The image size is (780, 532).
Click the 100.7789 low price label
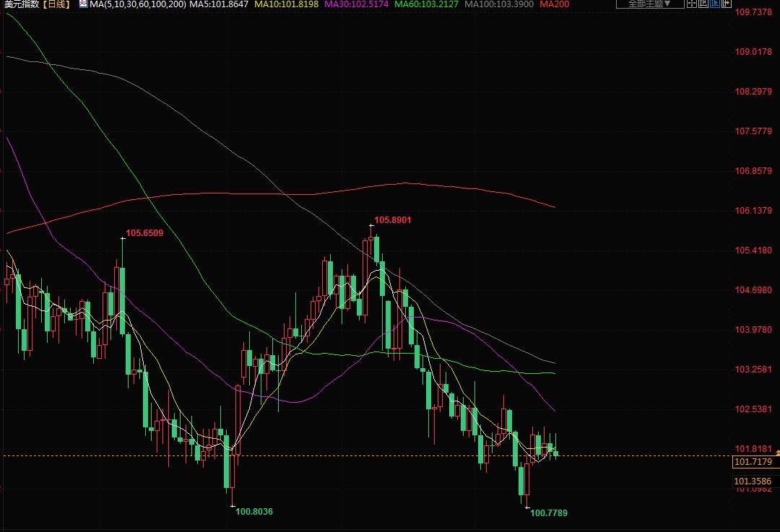(549, 513)
